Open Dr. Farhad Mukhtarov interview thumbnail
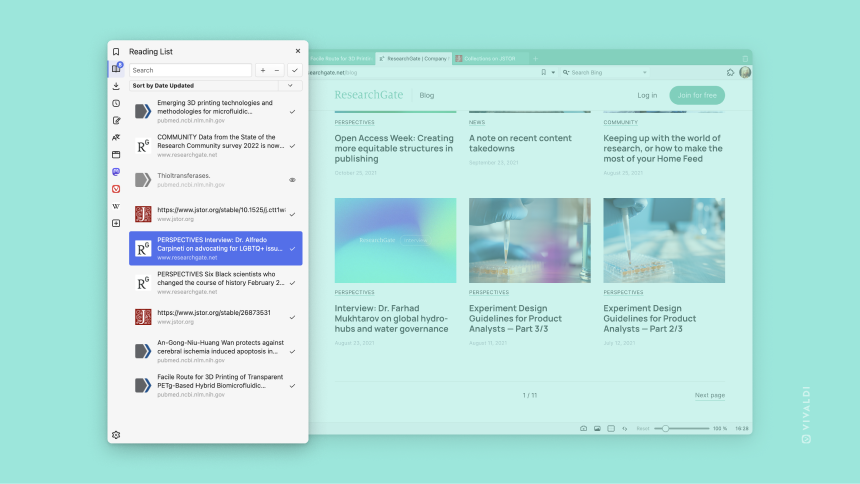Image resolution: width=860 pixels, height=484 pixels. tap(395, 240)
